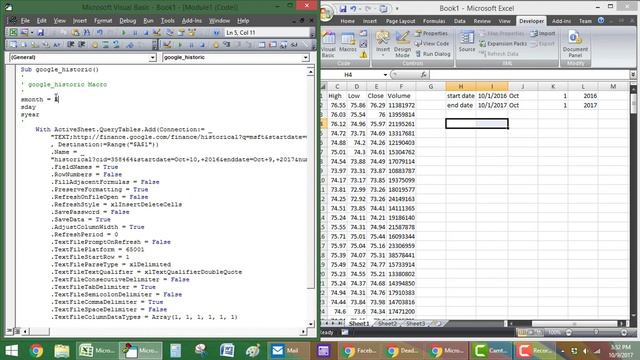Toggle Design Mode in Excel Controls group

[x=402, y=44]
